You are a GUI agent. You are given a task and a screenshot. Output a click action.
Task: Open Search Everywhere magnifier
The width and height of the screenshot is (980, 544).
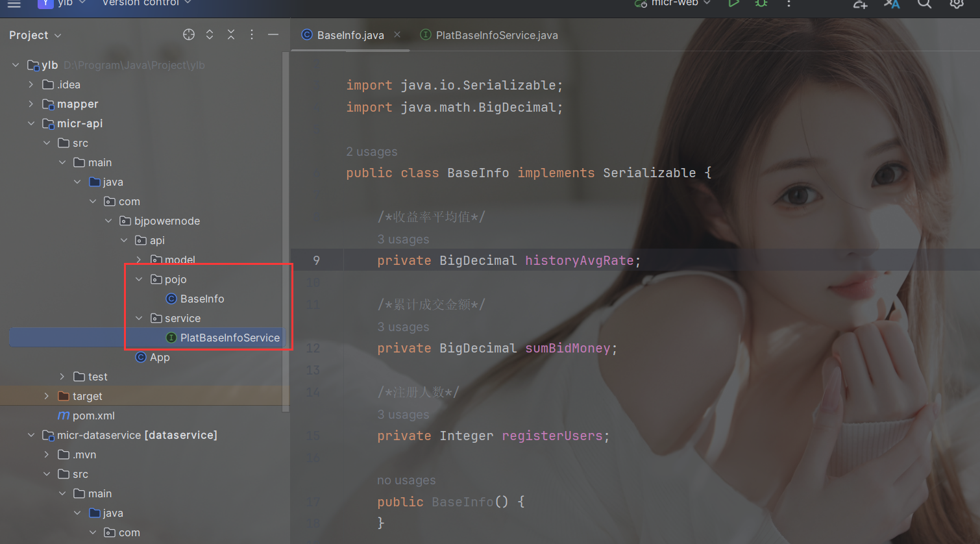tap(925, 4)
